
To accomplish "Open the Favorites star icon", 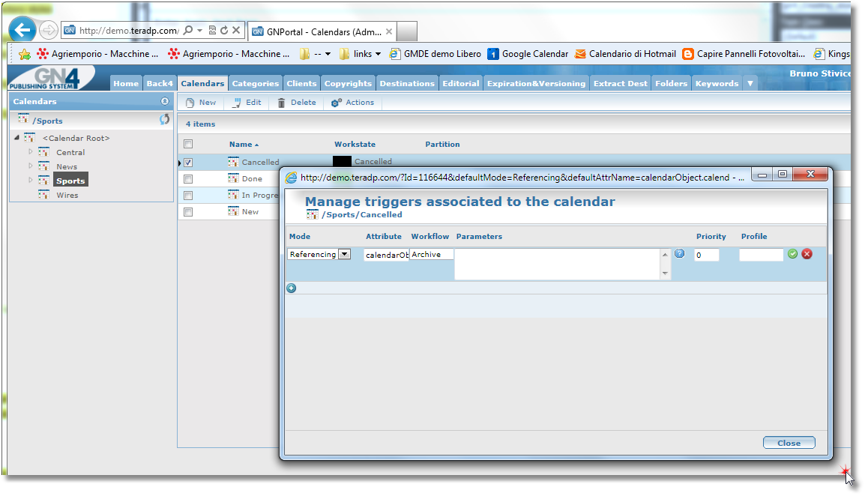I will point(24,54).
